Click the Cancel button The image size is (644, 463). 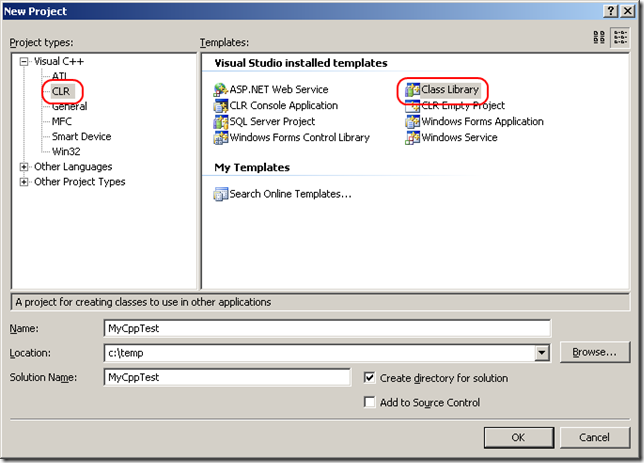[594, 438]
